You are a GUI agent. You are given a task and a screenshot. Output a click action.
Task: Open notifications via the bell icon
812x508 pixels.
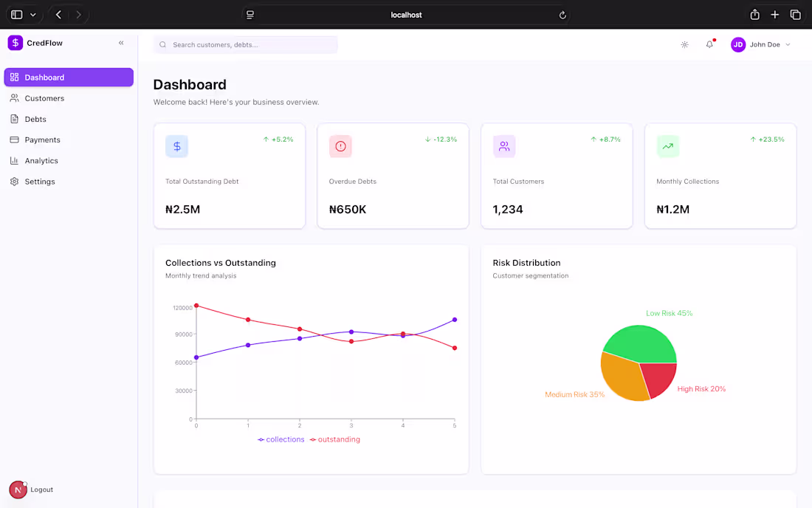pos(709,44)
